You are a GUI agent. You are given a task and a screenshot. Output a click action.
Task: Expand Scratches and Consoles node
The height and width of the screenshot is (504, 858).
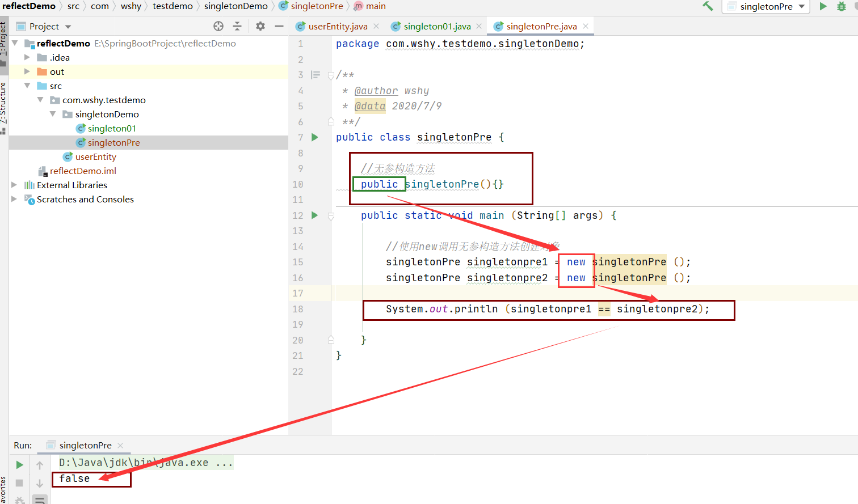click(x=14, y=199)
